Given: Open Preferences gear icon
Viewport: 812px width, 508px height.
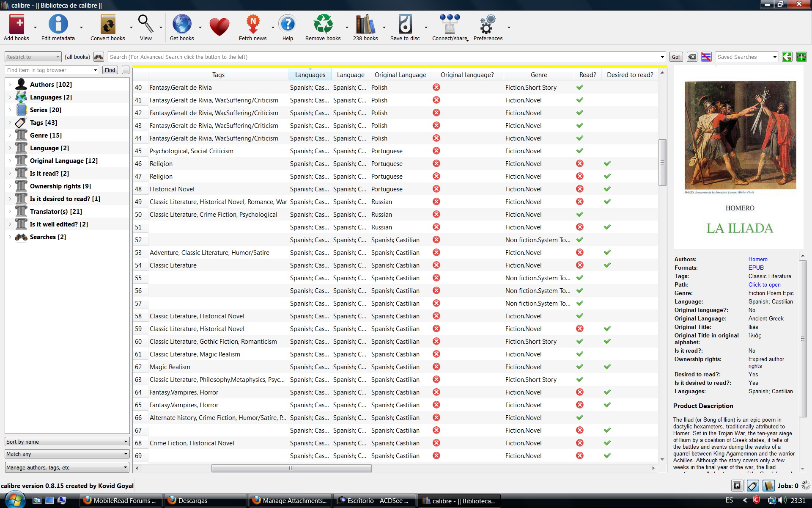Looking at the screenshot, I should tap(488, 25).
